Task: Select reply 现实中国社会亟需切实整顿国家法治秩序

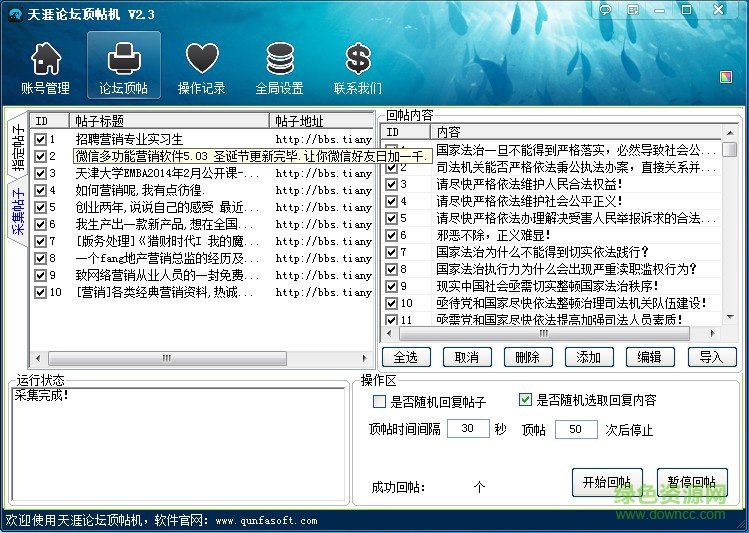Action: pyautogui.click(x=552, y=286)
